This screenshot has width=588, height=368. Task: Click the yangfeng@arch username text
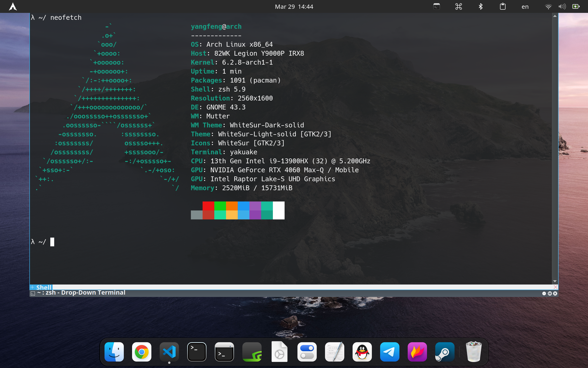pos(216,26)
